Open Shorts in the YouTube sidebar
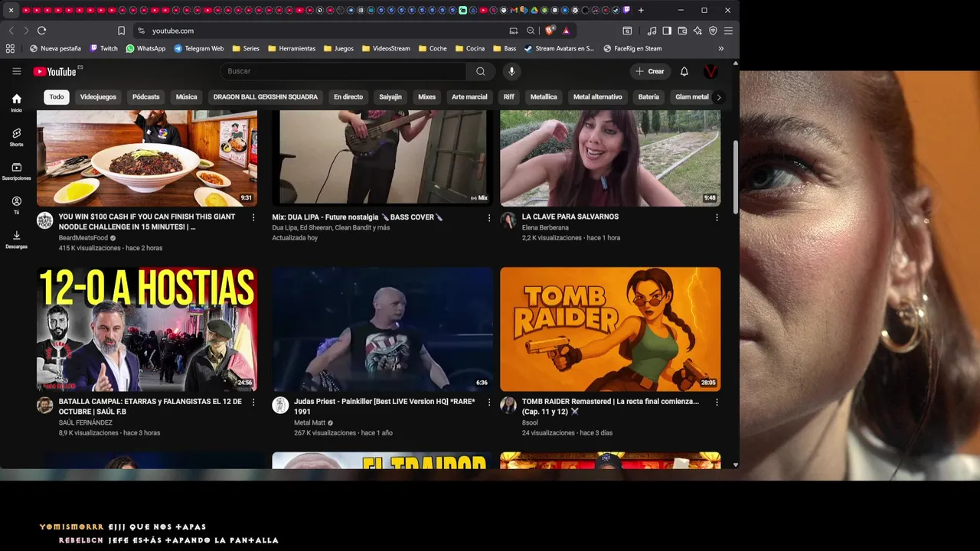The image size is (980, 551). click(16, 137)
